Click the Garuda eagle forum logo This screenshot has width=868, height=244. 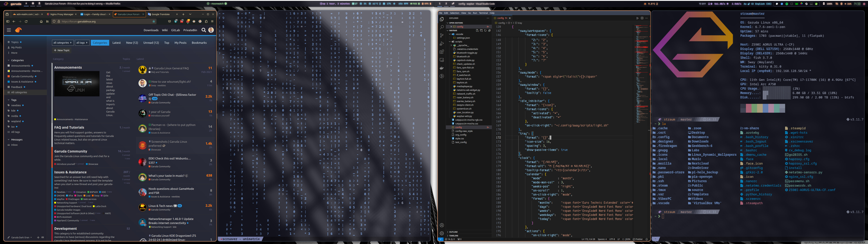point(19,30)
